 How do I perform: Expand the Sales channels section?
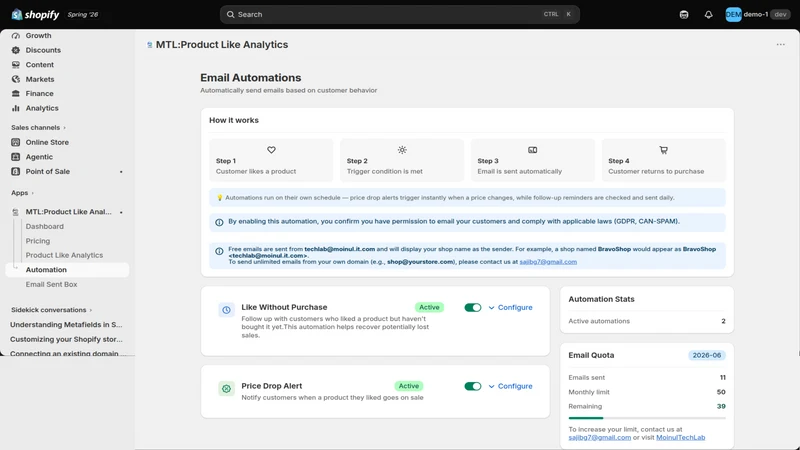[39, 128]
